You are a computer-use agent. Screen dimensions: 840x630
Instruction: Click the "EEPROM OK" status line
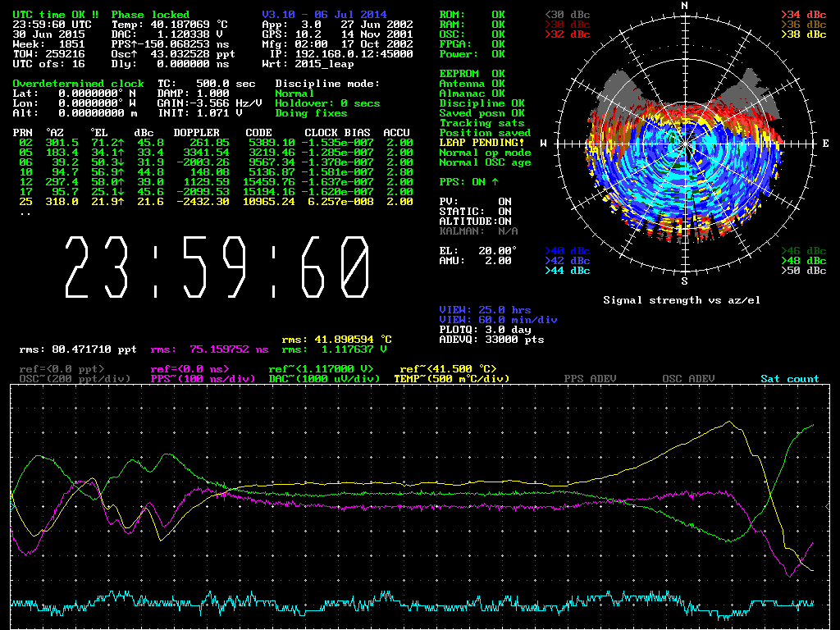[472, 73]
